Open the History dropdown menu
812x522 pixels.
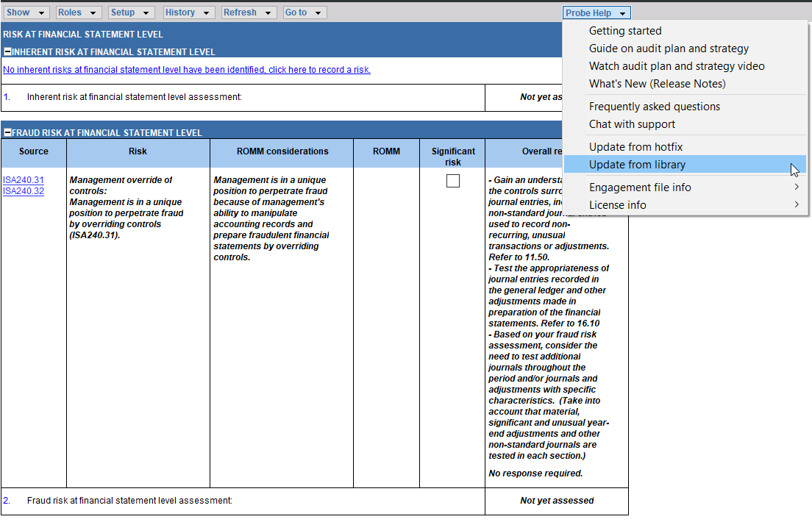(188, 12)
